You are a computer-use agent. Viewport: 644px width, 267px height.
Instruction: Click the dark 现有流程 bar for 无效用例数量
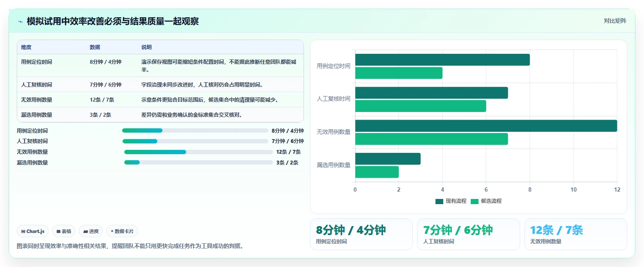point(486,126)
